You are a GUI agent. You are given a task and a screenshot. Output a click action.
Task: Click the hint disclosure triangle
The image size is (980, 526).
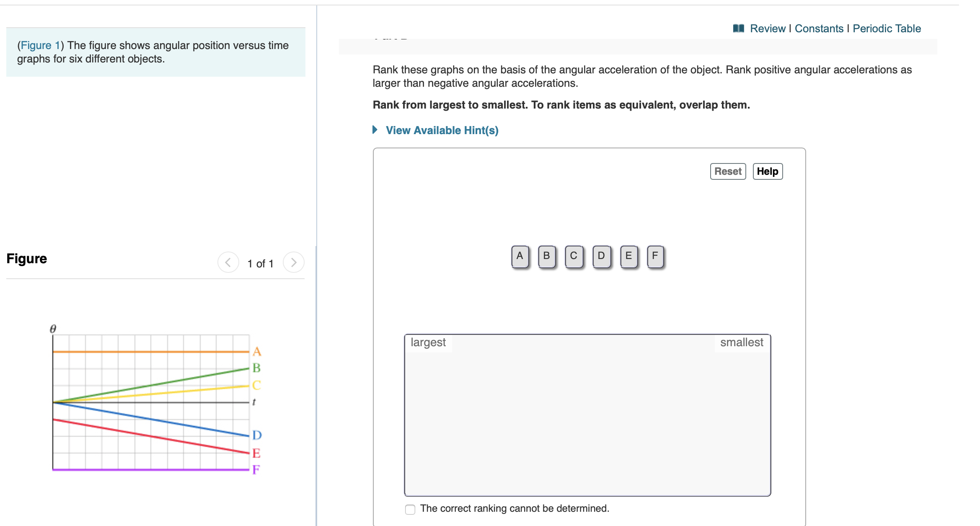(375, 130)
